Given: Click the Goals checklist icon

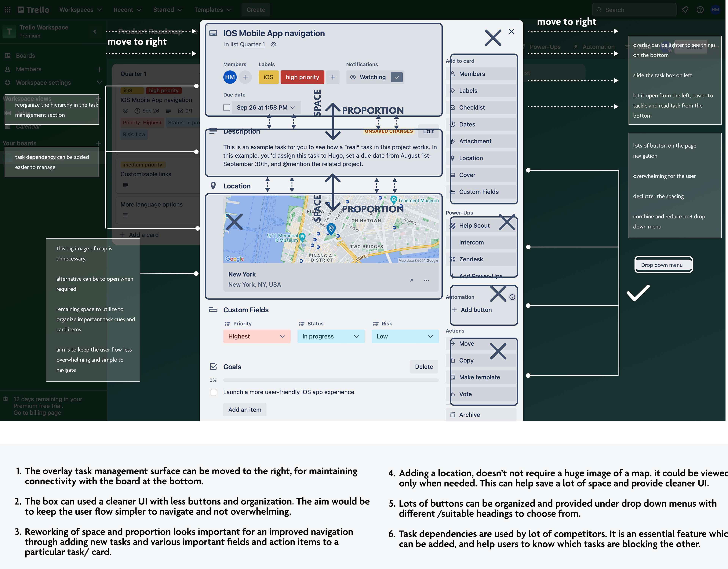Looking at the screenshot, I should coord(213,367).
